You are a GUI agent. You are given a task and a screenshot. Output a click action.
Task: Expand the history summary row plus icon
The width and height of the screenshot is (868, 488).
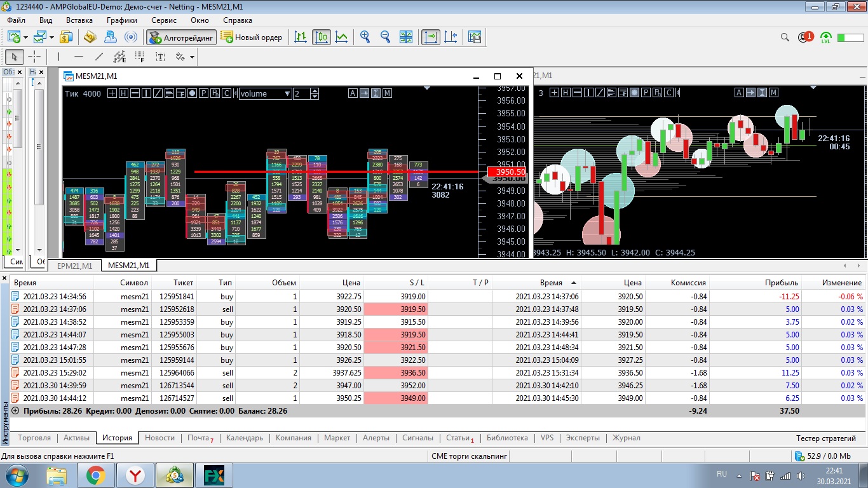pos(15,411)
